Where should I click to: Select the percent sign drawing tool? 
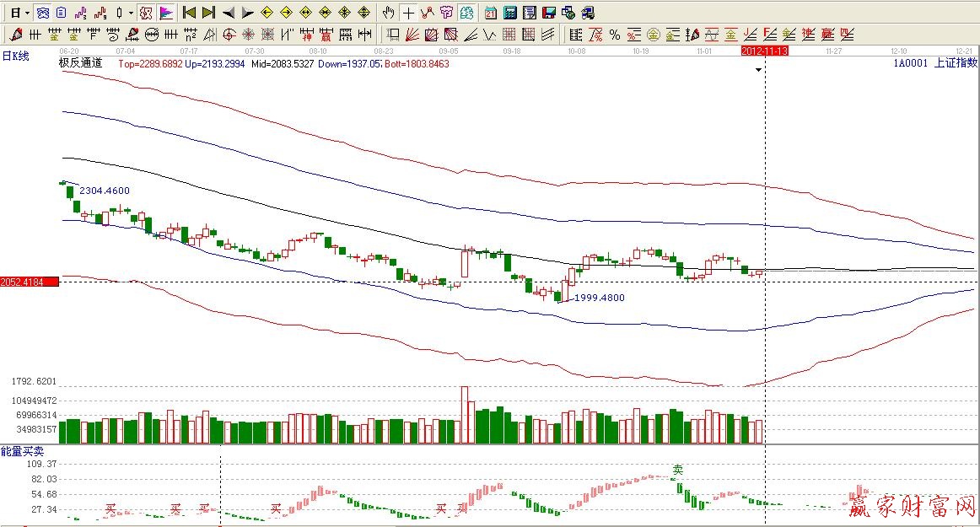tap(614, 35)
